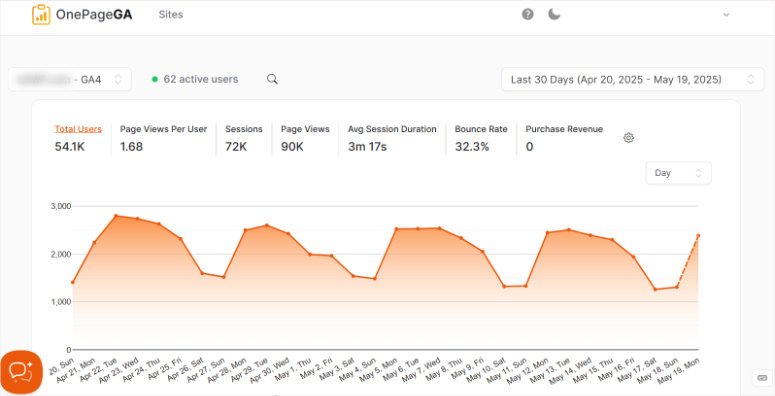Click the May 7, Wed data point
The height and width of the screenshot is (396, 775).
(439, 228)
